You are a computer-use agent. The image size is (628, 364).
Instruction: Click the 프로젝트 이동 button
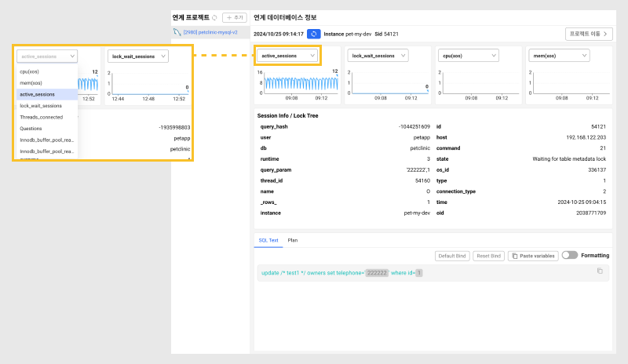click(x=589, y=34)
